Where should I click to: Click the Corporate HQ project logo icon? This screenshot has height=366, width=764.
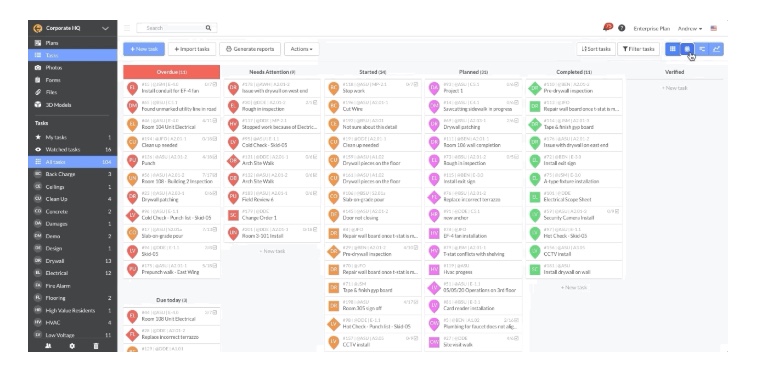pyautogui.click(x=38, y=28)
